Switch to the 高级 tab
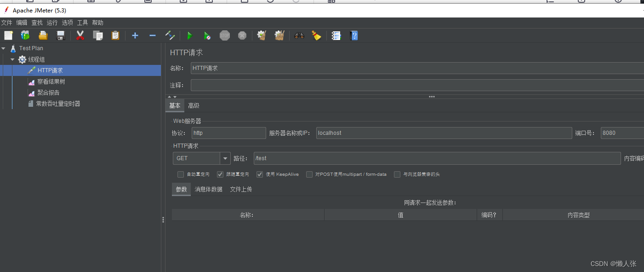Image resolution: width=644 pixels, height=272 pixels. click(x=194, y=105)
